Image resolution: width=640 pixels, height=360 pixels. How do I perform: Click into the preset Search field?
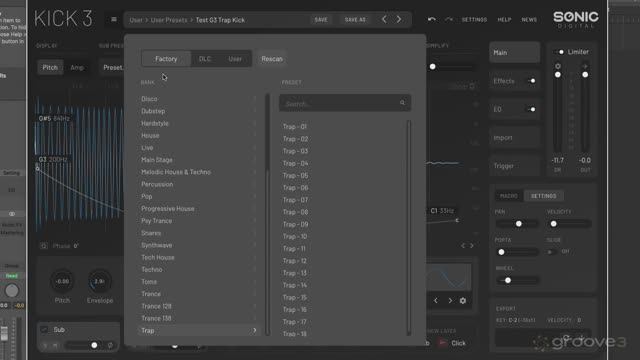[345, 103]
